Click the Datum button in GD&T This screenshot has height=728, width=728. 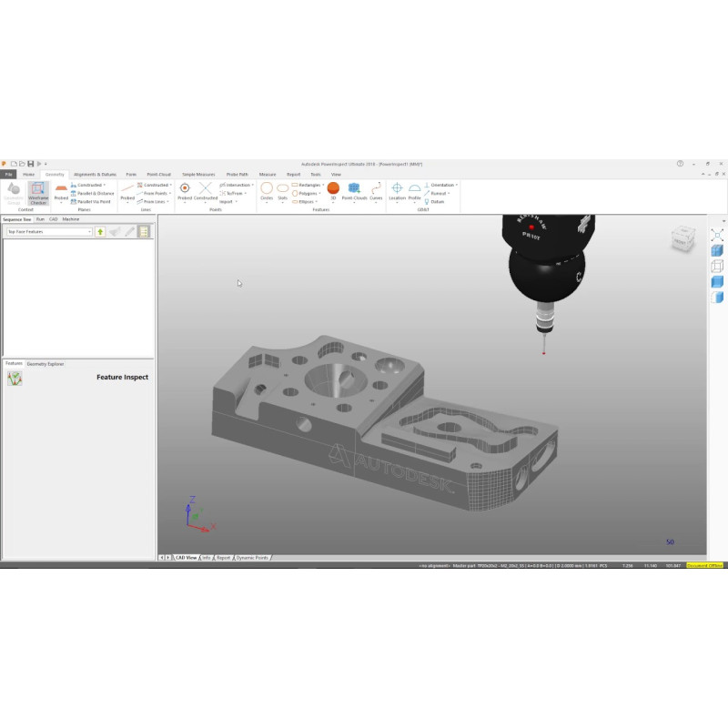[x=437, y=201]
